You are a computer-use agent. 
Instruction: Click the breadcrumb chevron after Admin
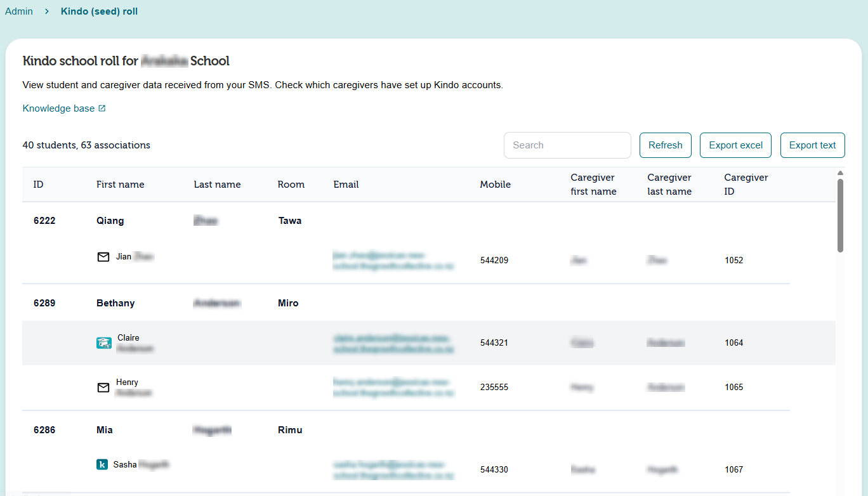(47, 11)
